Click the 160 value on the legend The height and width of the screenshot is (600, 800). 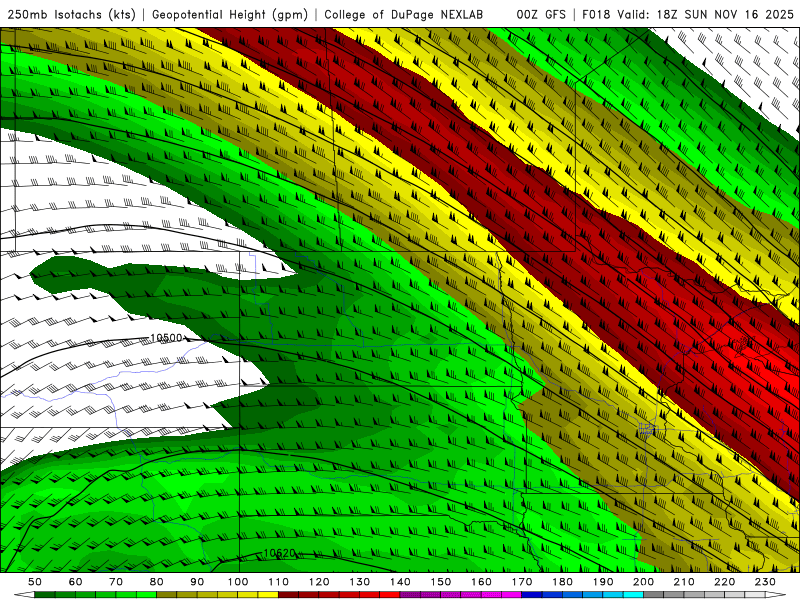[481, 582]
